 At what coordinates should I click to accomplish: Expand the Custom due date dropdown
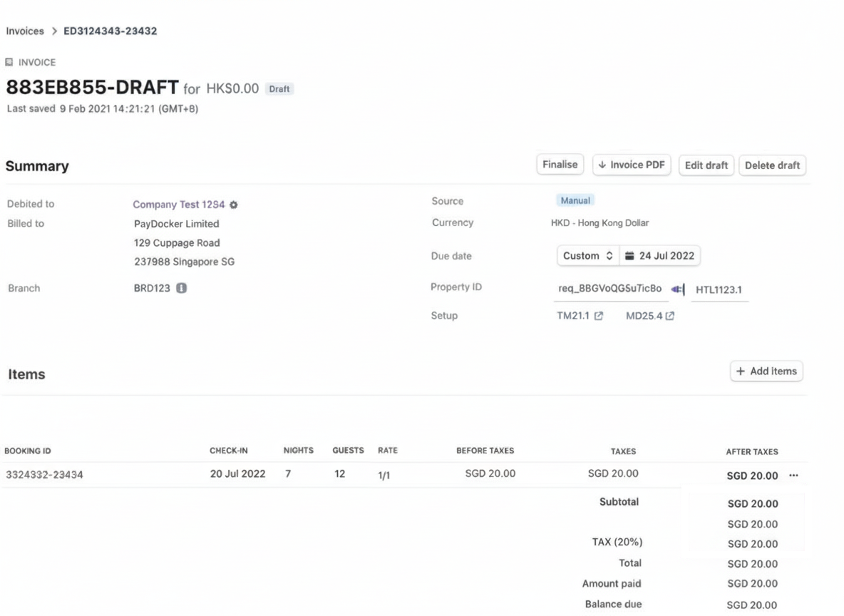pos(587,256)
